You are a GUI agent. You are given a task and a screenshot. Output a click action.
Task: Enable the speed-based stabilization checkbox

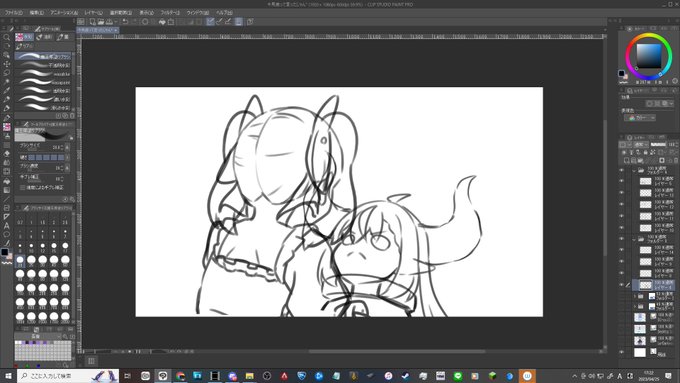23,187
